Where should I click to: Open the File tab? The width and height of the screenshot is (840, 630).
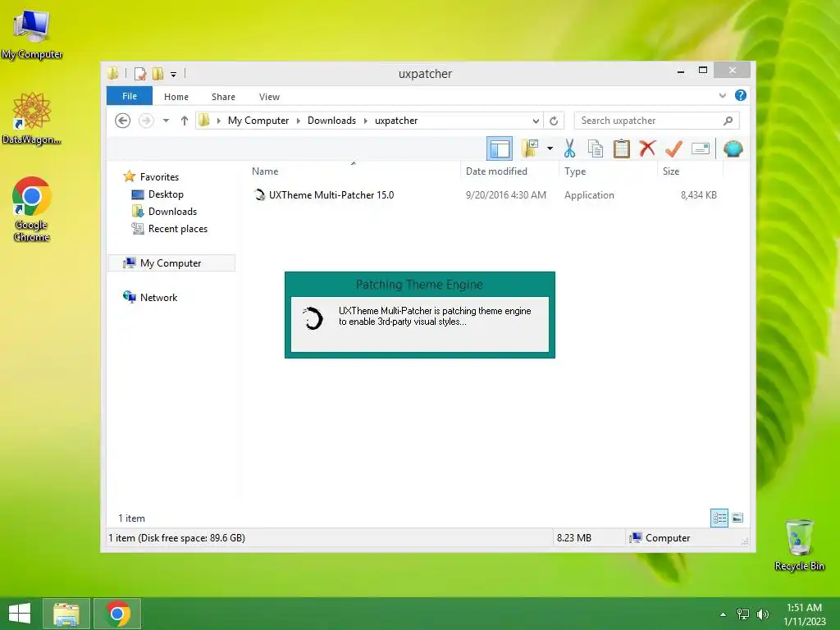[x=130, y=96]
